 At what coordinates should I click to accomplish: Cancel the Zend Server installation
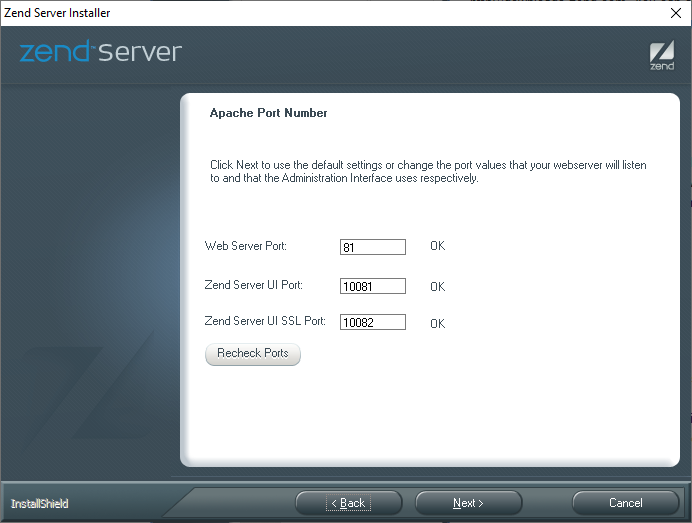coord(625,503)
